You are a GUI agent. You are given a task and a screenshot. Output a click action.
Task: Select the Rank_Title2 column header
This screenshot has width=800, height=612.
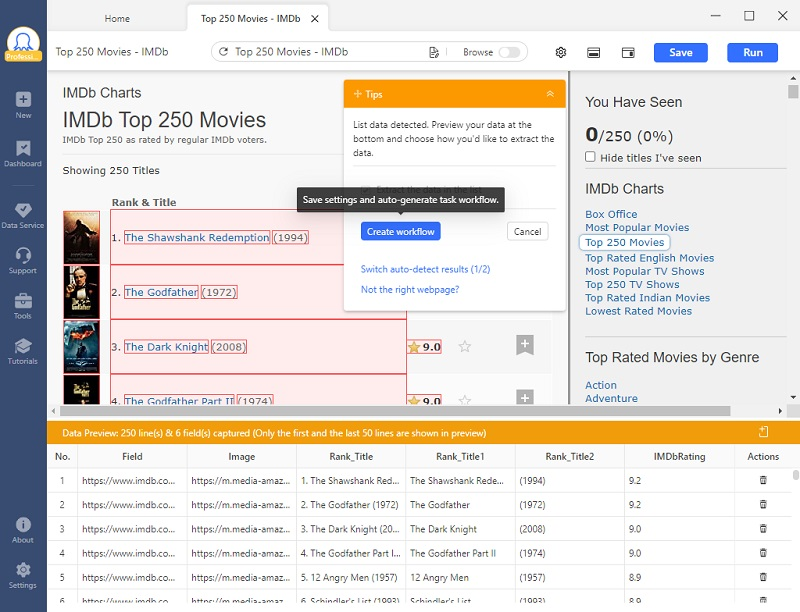pyautogui.click(x=569, y=456)
